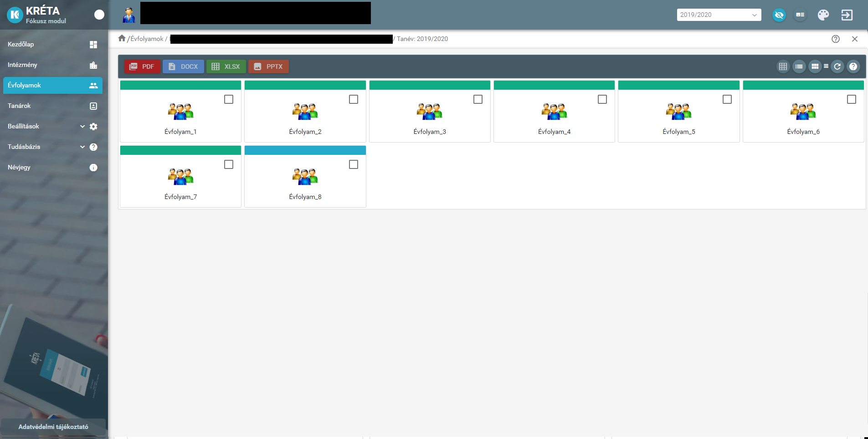
Task: Close the current Évfolyamok page
Action: point(855,39)
